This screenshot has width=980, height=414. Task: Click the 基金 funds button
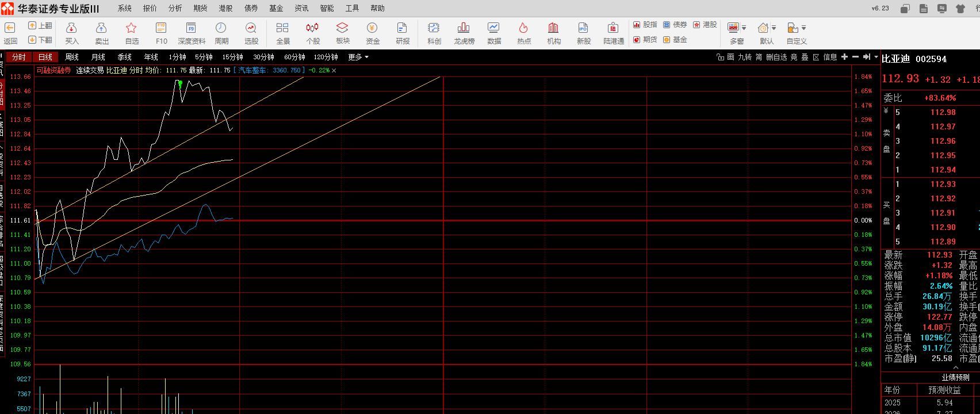pyautogui.click(x=675, y=40)
